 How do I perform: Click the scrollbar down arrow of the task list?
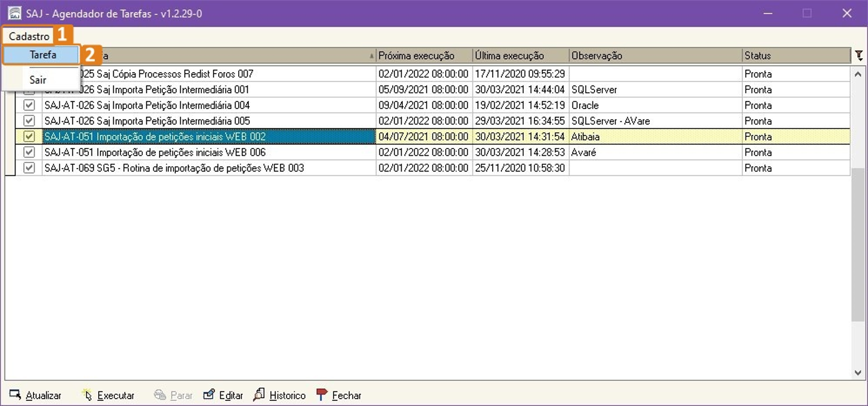858,373
